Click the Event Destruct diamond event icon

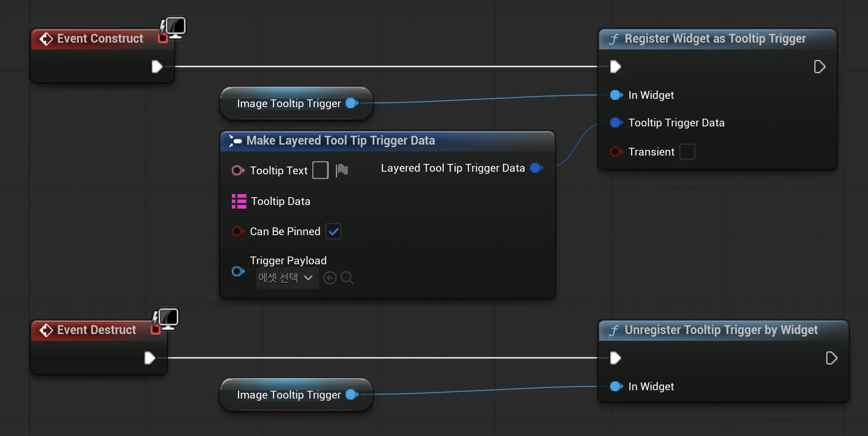[46, 330]
